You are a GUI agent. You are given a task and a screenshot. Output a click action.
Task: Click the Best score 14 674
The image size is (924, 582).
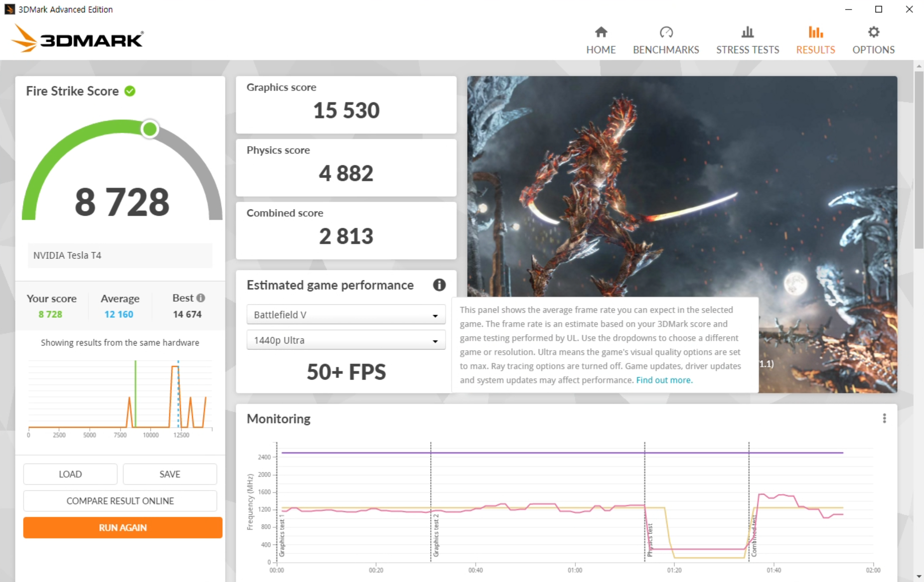(x=187, y=314)
